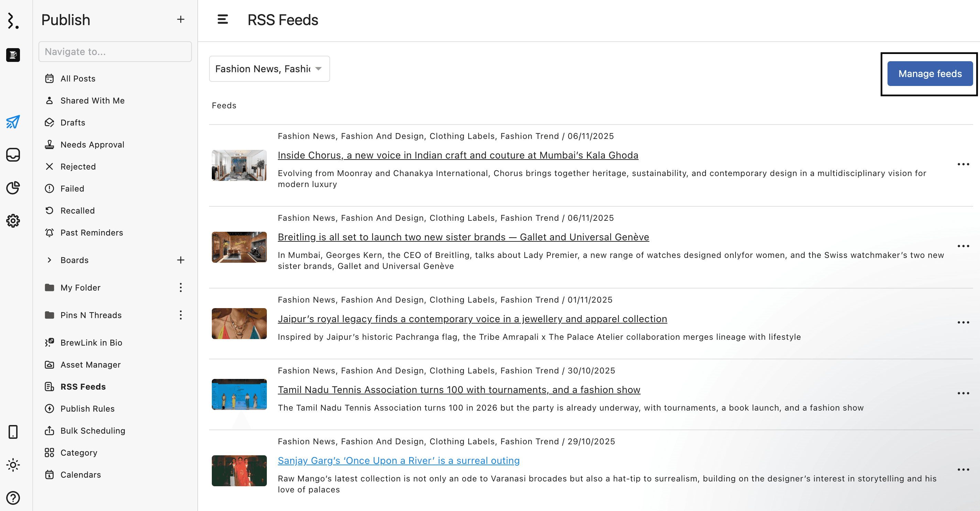This screenshot has height=511, width=980.
Task: Toggle the sun theme icon
Action: [x=13, y=465]
